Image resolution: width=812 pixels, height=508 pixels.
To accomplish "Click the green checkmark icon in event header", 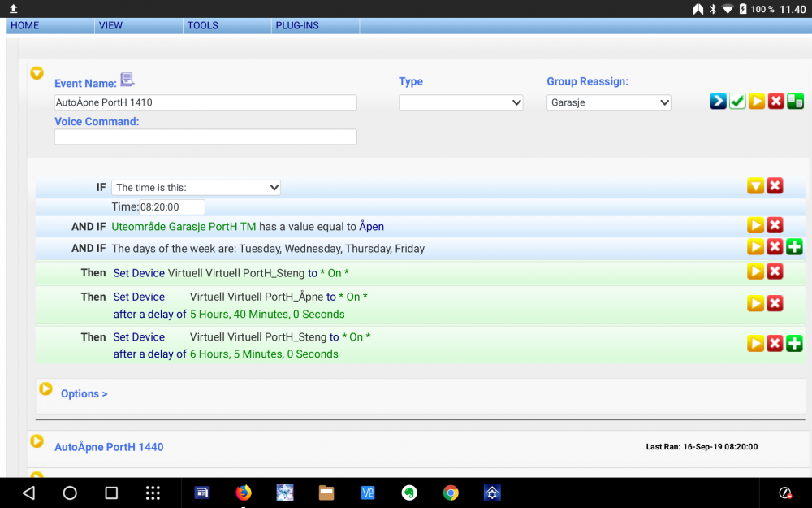I will coord(737,102).
